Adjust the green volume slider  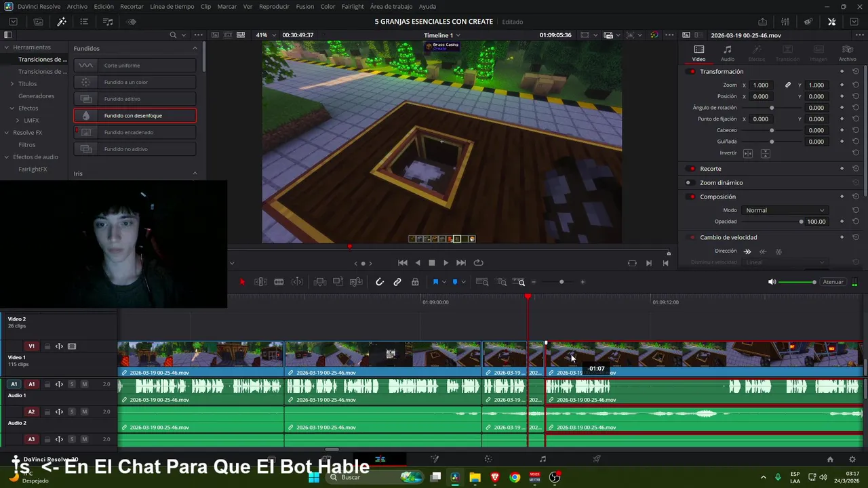pos(797,282)
